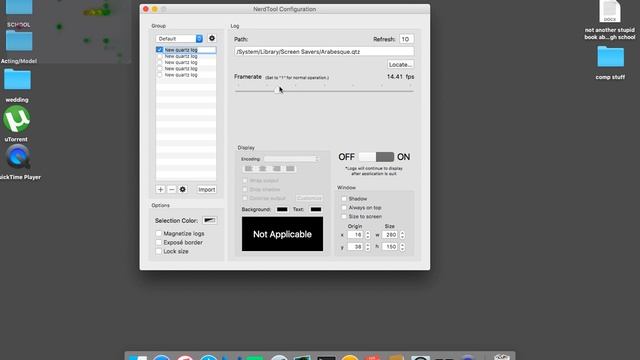The height and width of the screenshot is (360, 640).
Task: Open the comp stuff folder on the desktop
Action: (x=610, y=57)
